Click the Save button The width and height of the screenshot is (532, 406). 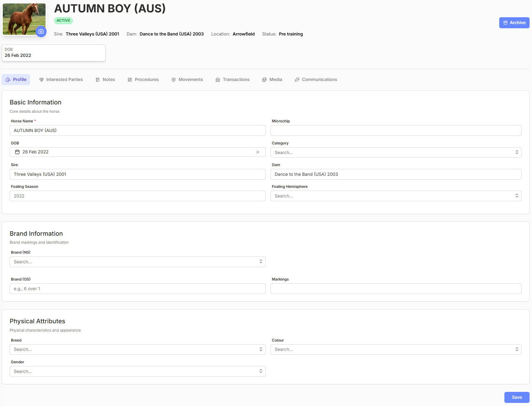517,397
